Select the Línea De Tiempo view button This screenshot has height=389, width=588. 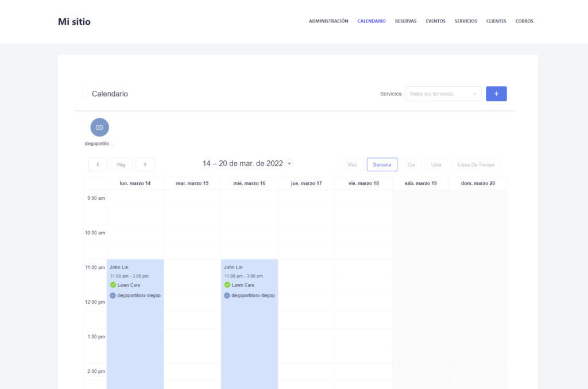pyautogui.click(x=475, y=164)
